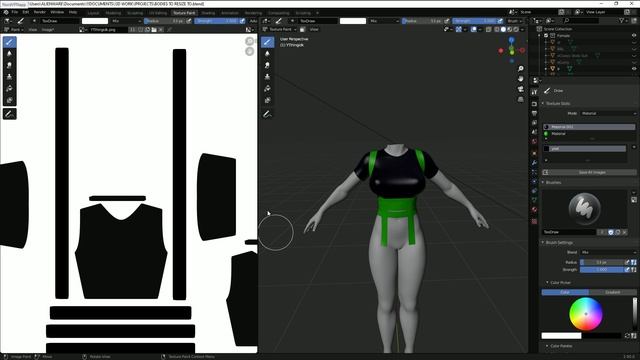
Task: Click the TexDraw brush preview thumbnail
Action: (x=584, y=209)
